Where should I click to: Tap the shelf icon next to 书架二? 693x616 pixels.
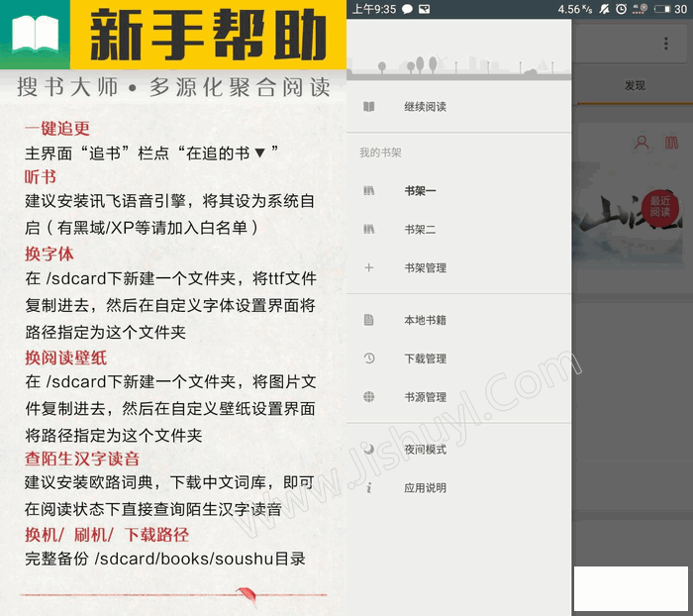[x=368, y=229]
